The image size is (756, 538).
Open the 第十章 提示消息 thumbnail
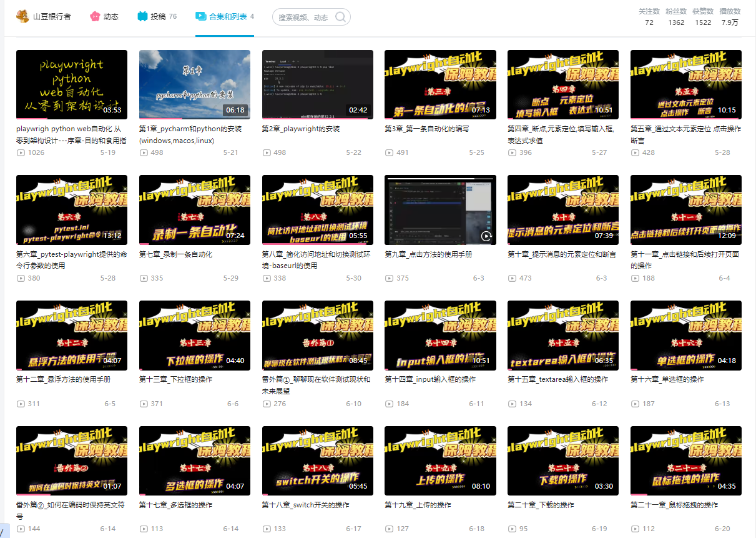click(563, 210)
